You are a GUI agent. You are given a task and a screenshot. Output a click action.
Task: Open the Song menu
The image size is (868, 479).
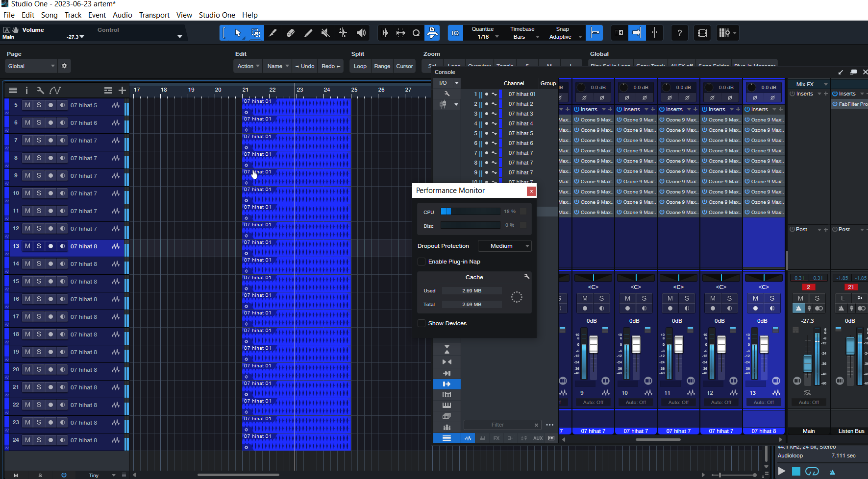point(49,15)
